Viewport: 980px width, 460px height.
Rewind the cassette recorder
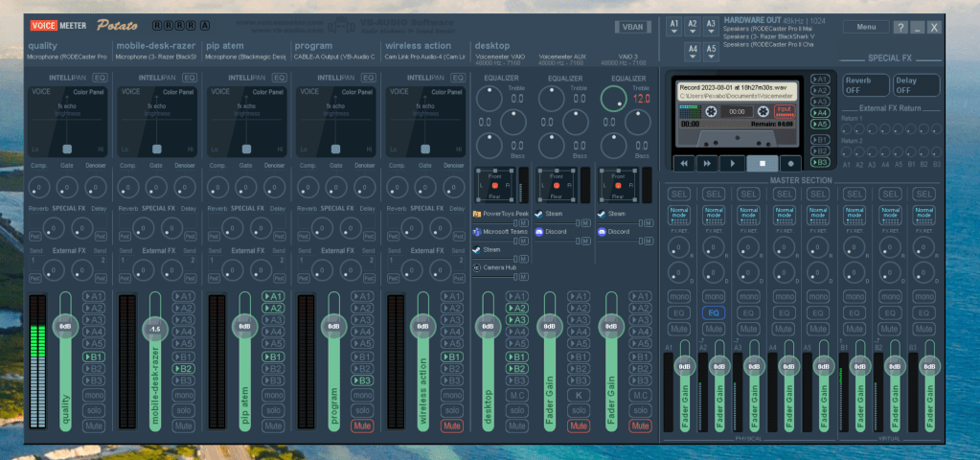pos(684,163)
